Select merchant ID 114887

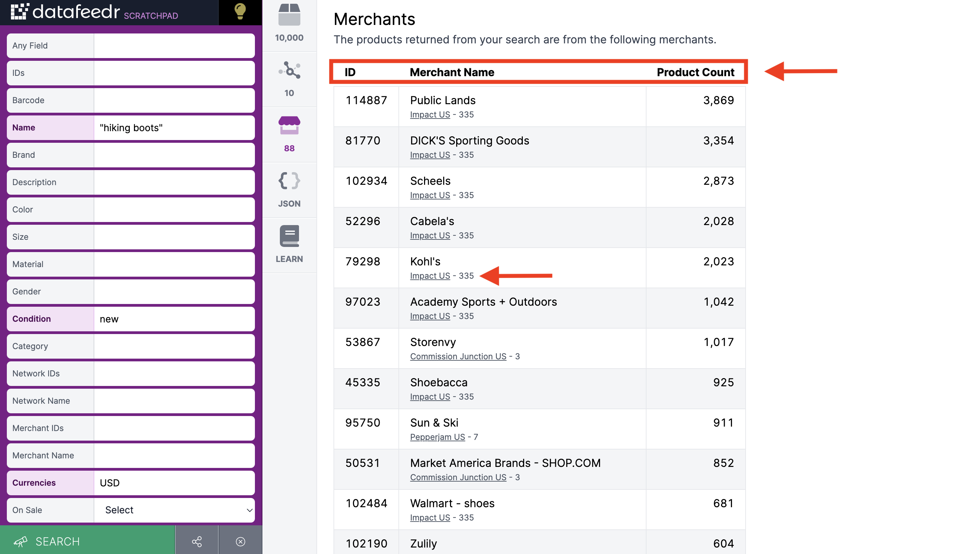pos(366,100)
